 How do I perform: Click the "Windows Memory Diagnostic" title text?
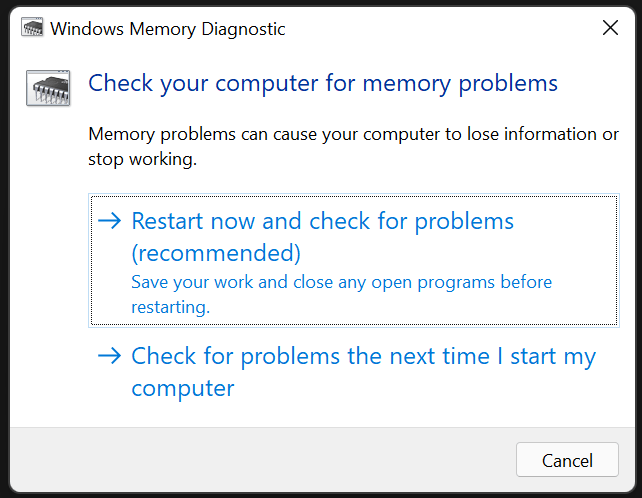[x=167, y=29]
